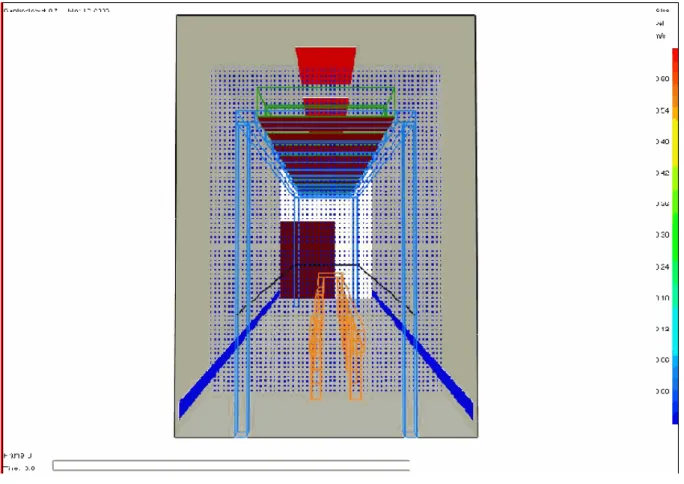684x484 pixels.
Task: Click the light blue wireframe column at right
Action: click(409, 275)
